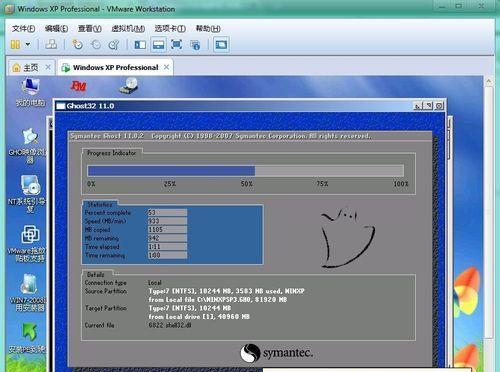Open the 帮助(H) menu
The height and width of the screenshot is (372, 500).
pyautogui.click(x=208, y=29)
